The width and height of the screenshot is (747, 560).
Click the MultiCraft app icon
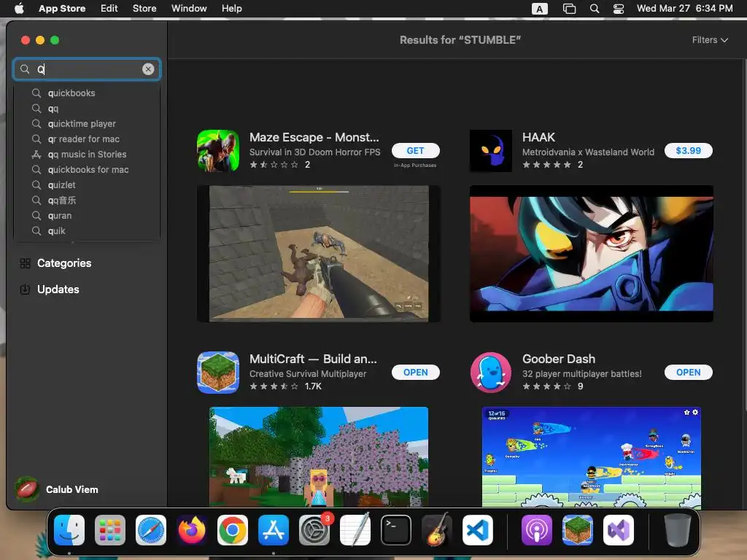(x=218, y=373)
